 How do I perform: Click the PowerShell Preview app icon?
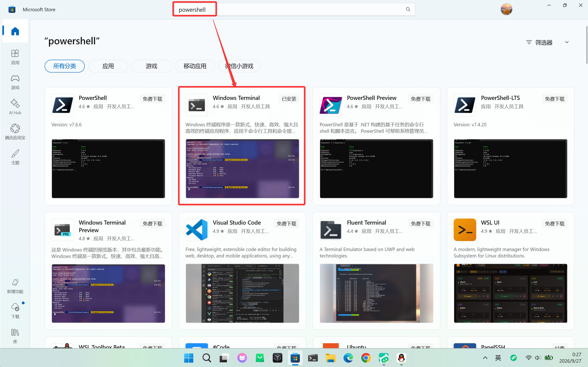coord(331,105)
